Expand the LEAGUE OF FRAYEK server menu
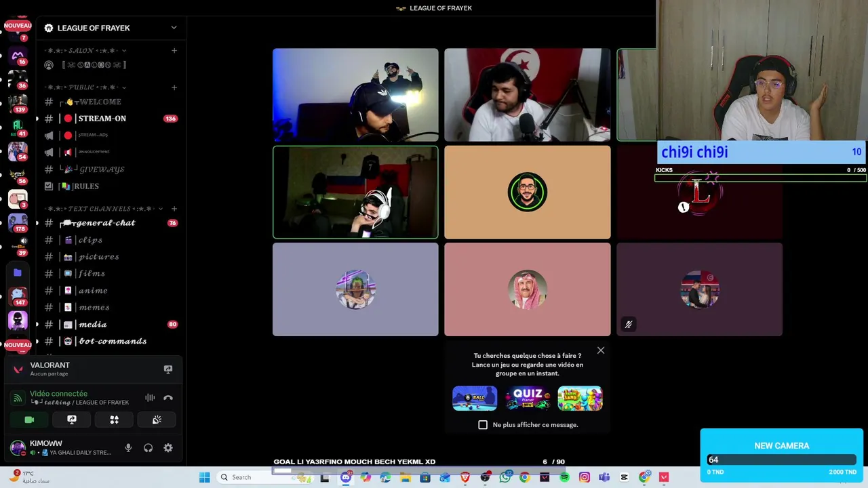 [x=174, y=28]
